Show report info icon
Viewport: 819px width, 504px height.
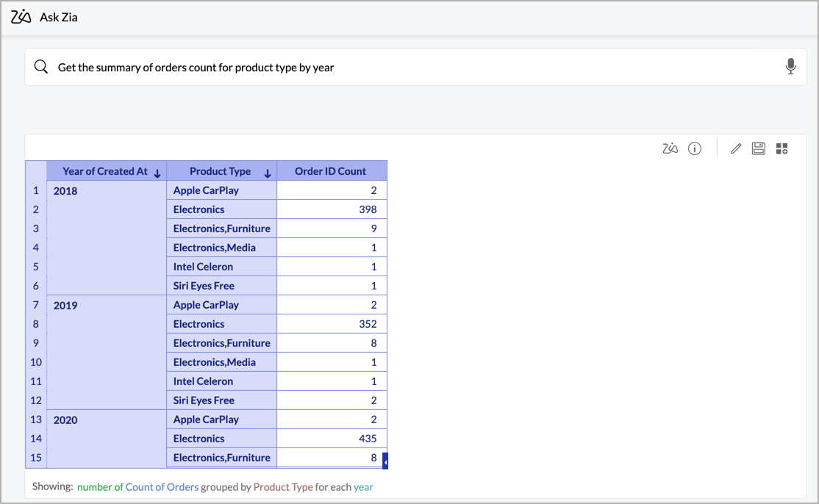click(x=694, y=148)
